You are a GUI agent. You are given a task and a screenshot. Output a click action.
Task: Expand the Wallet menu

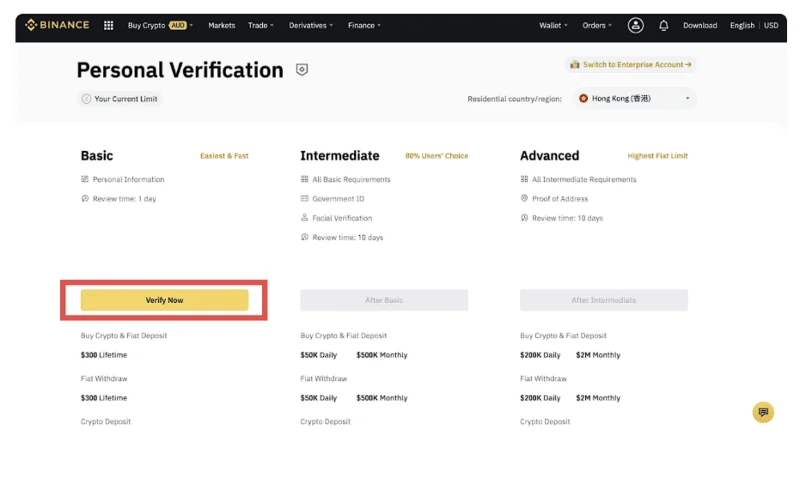(x=553, y=25)
